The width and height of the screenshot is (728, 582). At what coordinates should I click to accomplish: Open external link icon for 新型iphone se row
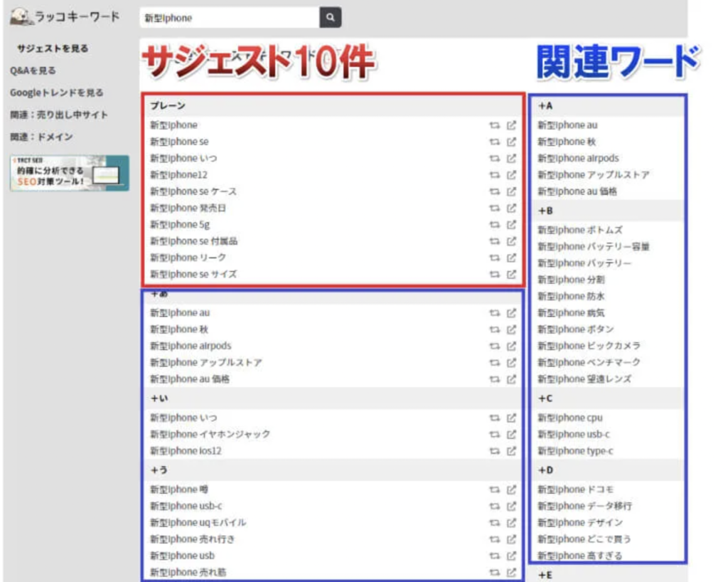(x=511, y=142)
